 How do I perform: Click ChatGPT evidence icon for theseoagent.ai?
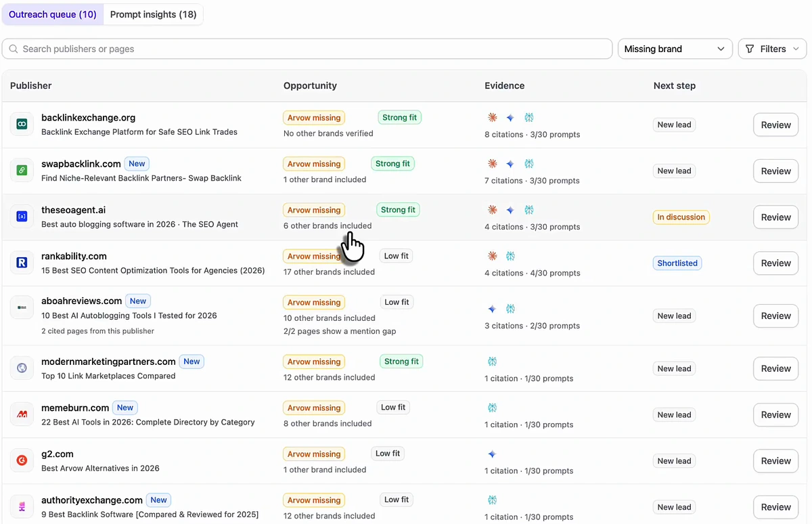coord(529,210)
